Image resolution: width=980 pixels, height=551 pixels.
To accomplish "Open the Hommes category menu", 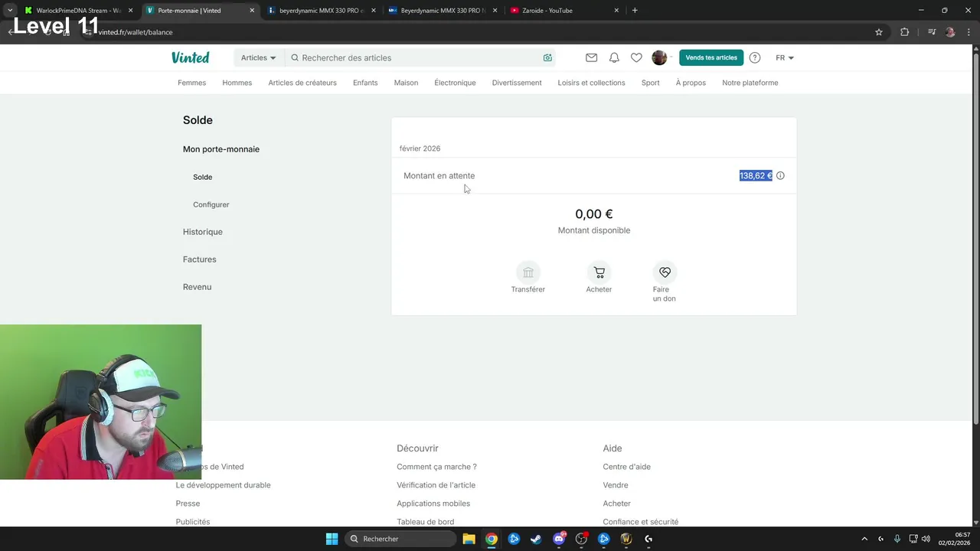I will tap(237, 83).
